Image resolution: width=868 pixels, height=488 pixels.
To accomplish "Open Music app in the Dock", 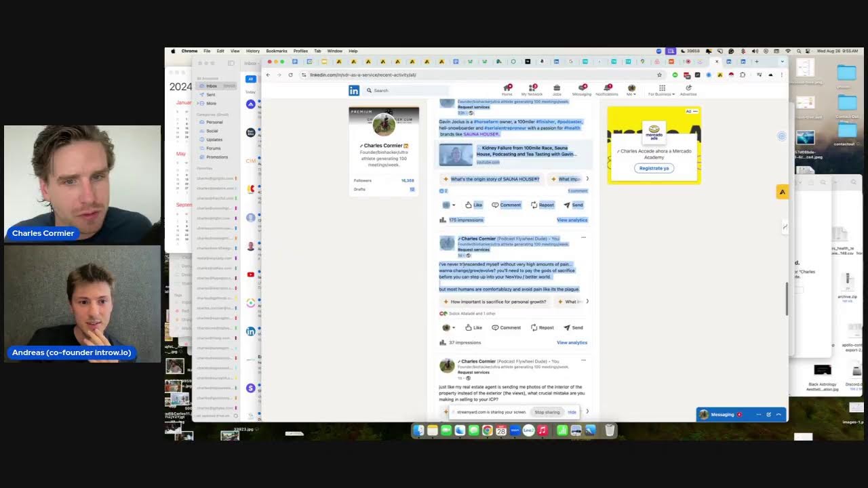I will [542, 430].
